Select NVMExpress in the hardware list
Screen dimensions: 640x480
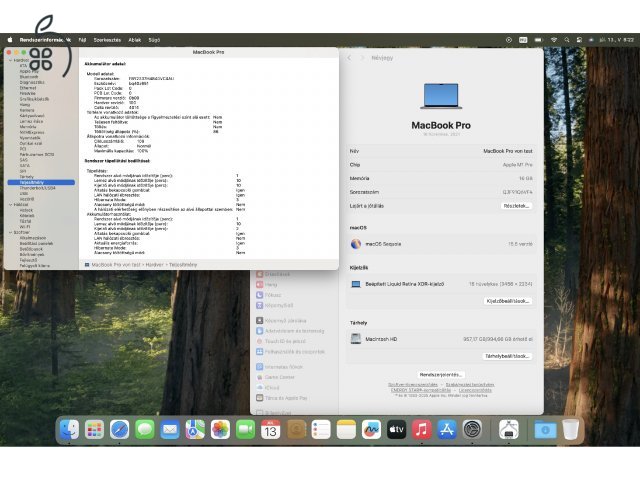point(32,132)
